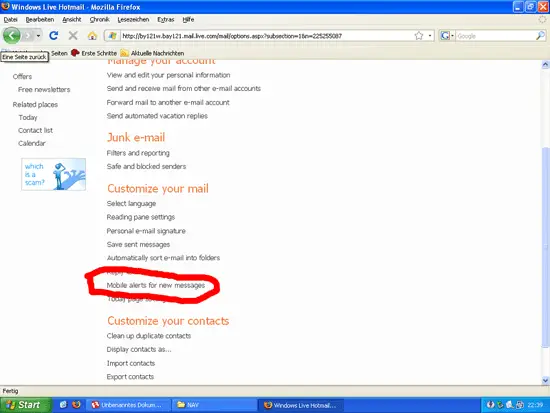Go back with the green arrow button
550x413 pixels.
coord(12,35)
